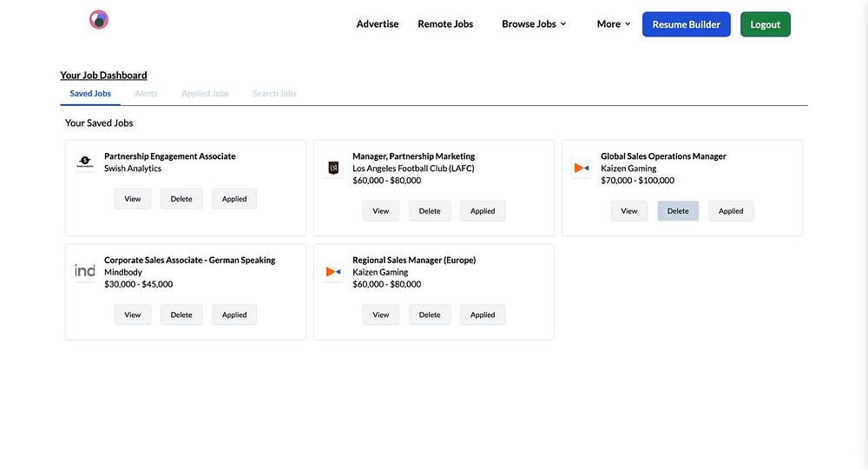Image resolution: width=868 pixels, height=470 pixels.
Task: View the Partnership Engagement Associate job
Action: click(133, 199)
